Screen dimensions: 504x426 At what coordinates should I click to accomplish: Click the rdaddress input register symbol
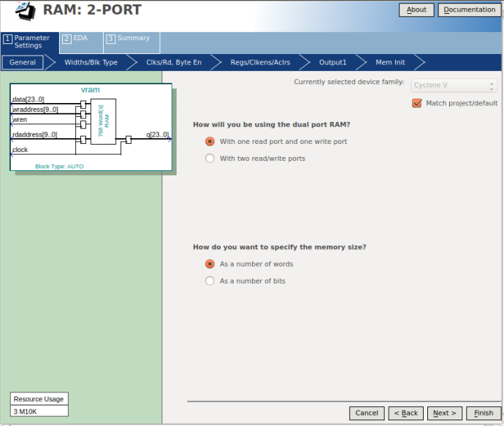click(x=83, y=140)
